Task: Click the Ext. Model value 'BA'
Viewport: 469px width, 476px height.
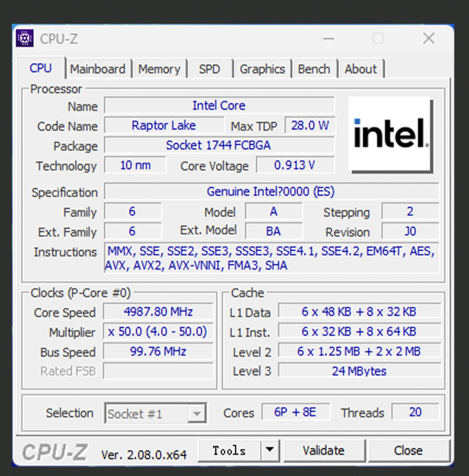Action: click(274, 231)
